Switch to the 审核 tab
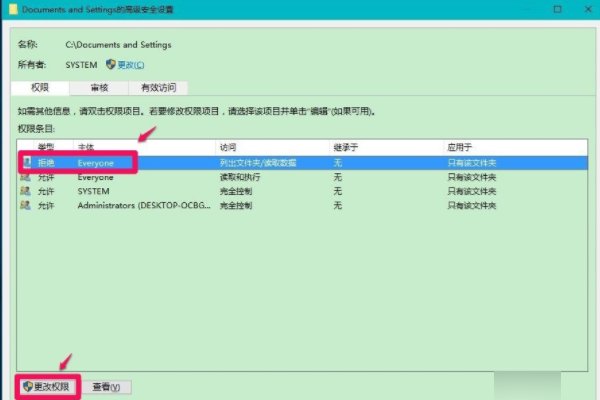600x400 pixels. [x=99, y=88]
